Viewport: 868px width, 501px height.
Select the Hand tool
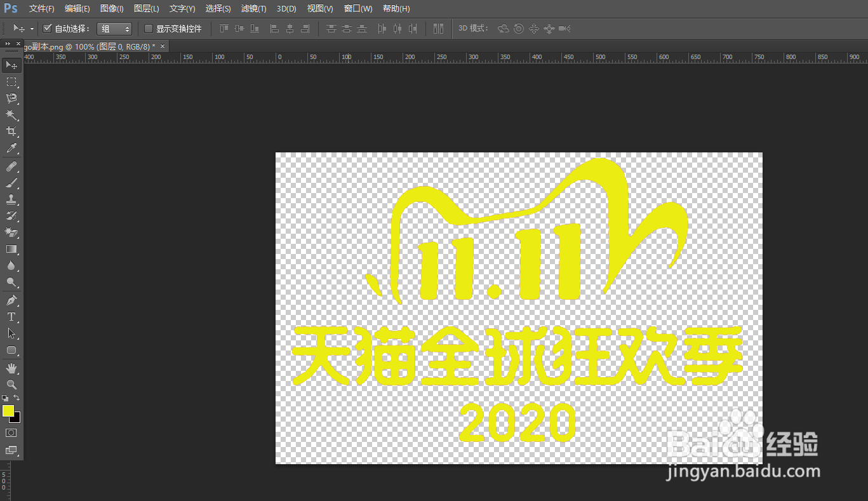pyautogui.click(x=11, y=368)
